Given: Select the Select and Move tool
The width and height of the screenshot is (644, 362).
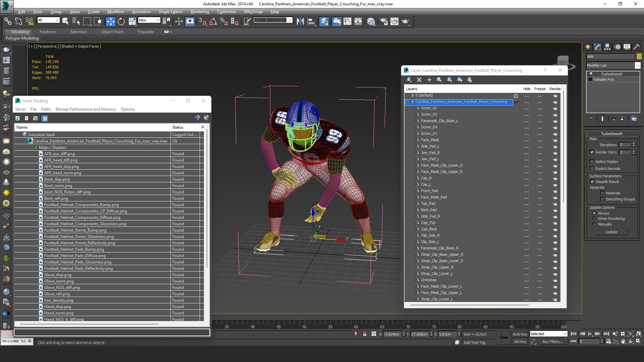Looking at the screenshot, I should 110,21.
